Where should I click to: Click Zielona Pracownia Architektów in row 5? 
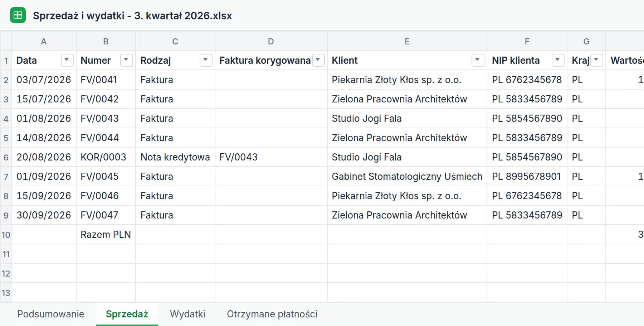[x=407, y=138]
